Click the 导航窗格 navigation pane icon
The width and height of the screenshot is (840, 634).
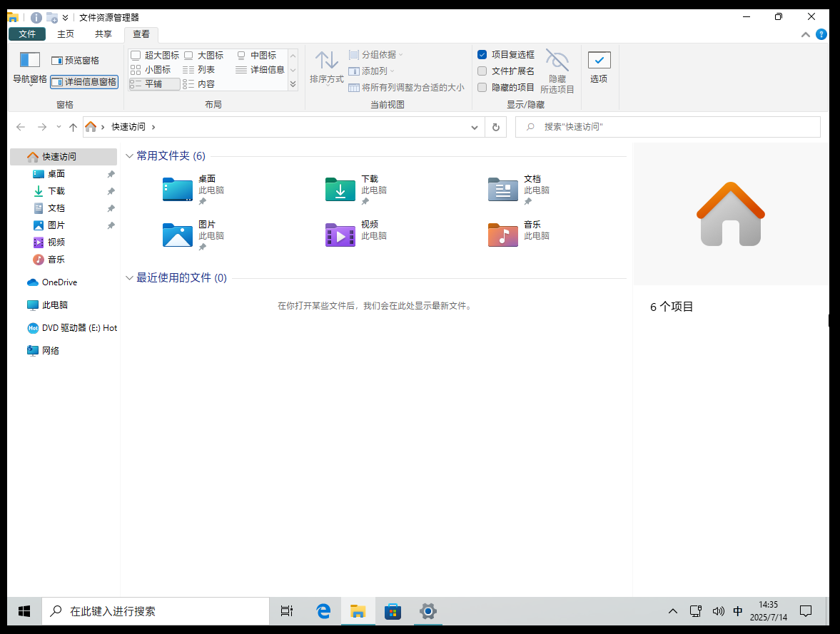[x=29, y=61]
